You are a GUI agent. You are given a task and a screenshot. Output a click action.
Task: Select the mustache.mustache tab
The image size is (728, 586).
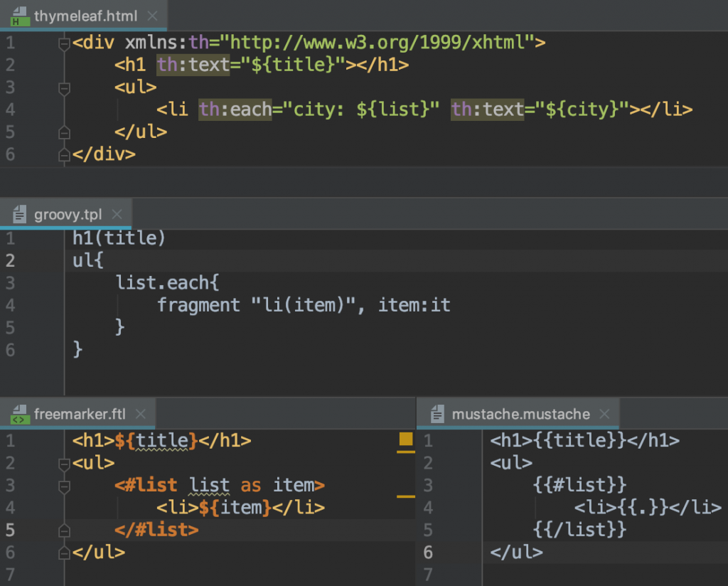[518, 414]
